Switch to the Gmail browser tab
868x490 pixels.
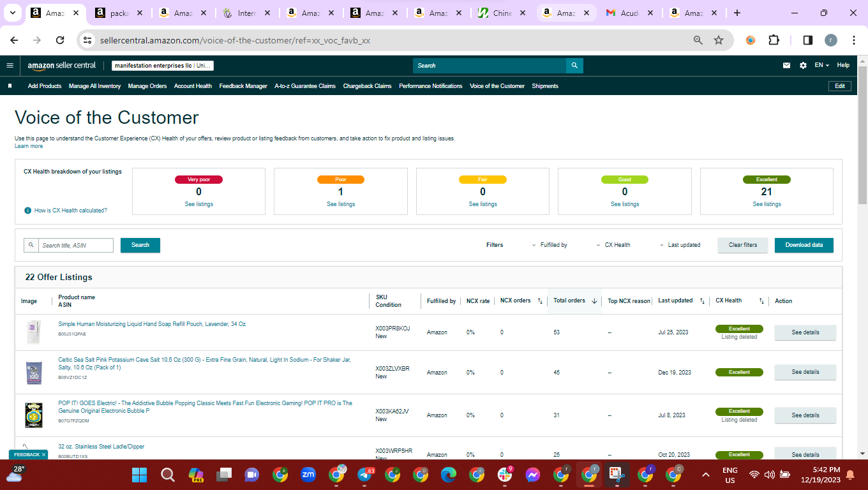pyautogui.click(x=629, y=13)
